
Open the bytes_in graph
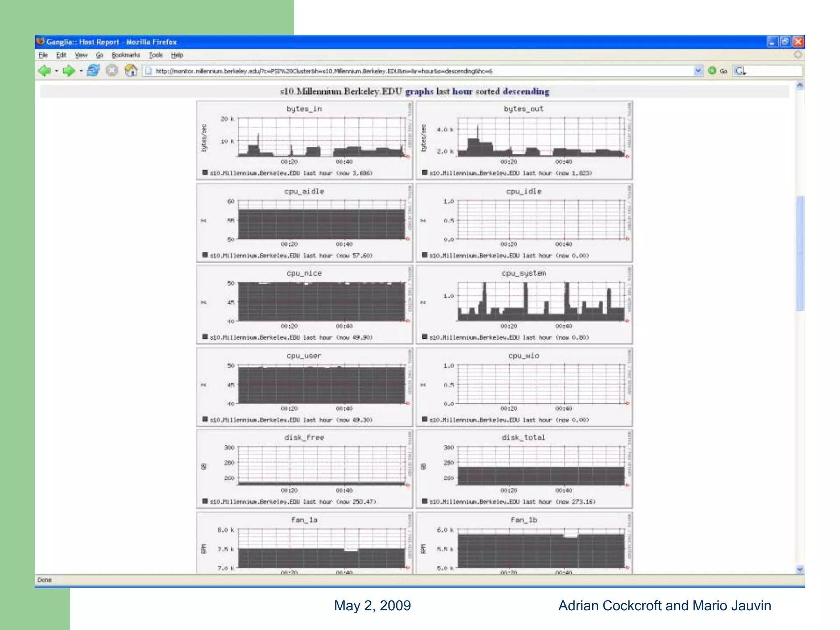[x=304, y=140]
